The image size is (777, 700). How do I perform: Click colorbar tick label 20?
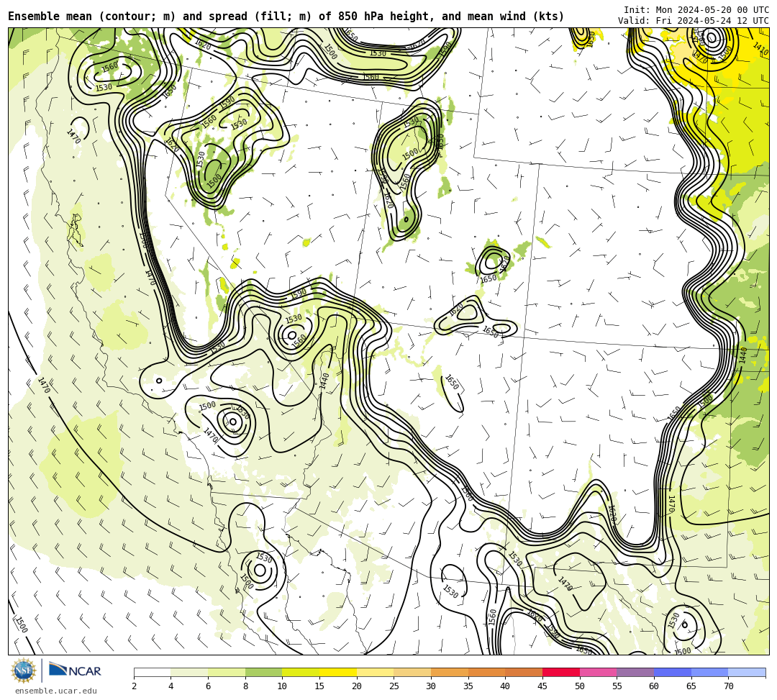pos(357,686)
